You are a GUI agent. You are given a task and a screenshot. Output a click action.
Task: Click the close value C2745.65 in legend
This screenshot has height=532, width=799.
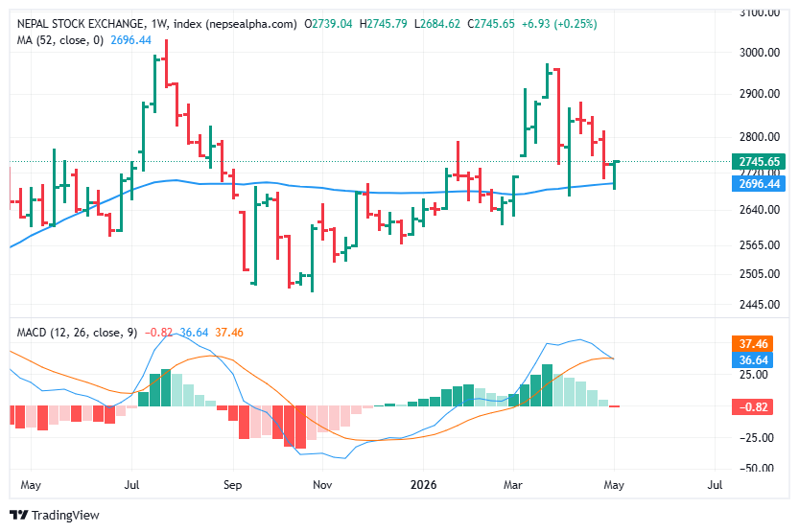[491, 24]
